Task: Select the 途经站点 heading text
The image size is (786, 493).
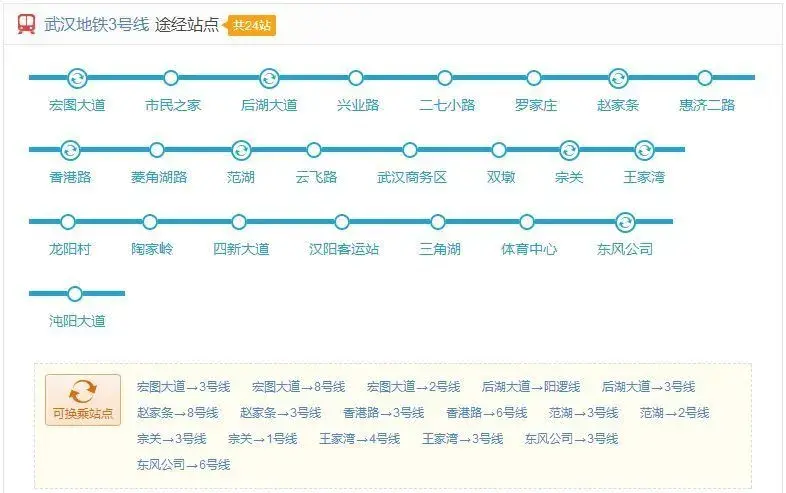Action: click(187, 25)
